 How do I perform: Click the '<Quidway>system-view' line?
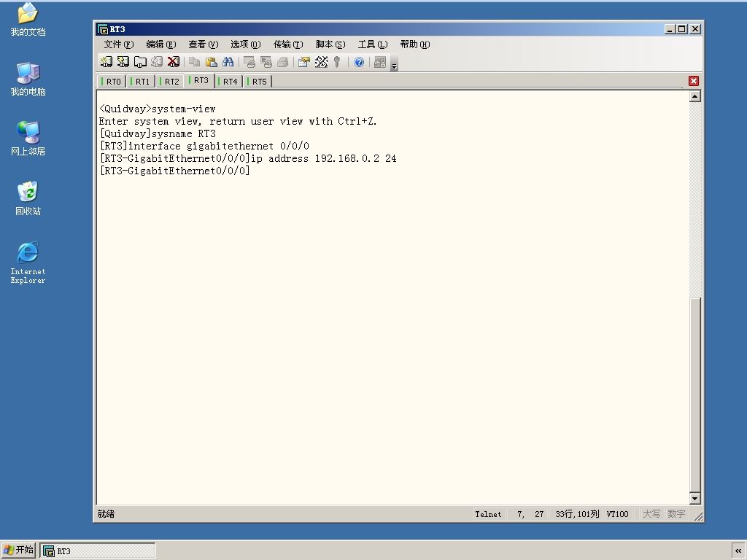pos(158,109)
